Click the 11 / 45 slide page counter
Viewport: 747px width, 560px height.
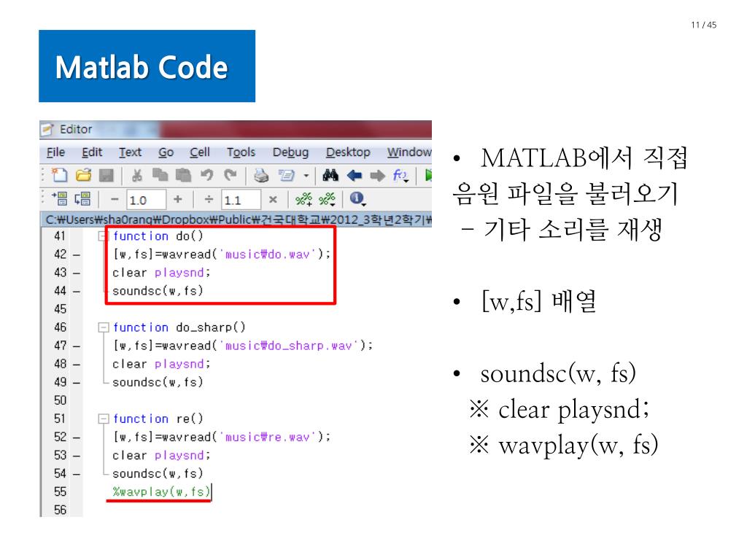point(704,25)
